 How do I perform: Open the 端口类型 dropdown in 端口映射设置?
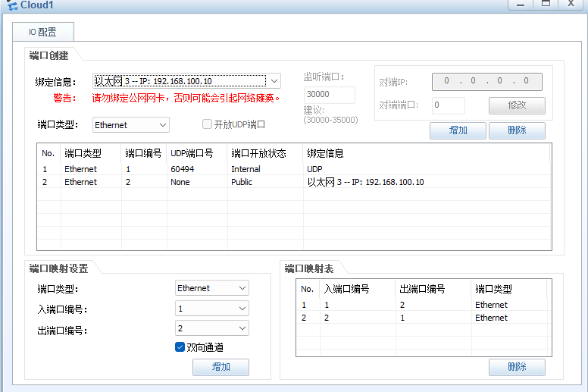[x=212, y=288]
